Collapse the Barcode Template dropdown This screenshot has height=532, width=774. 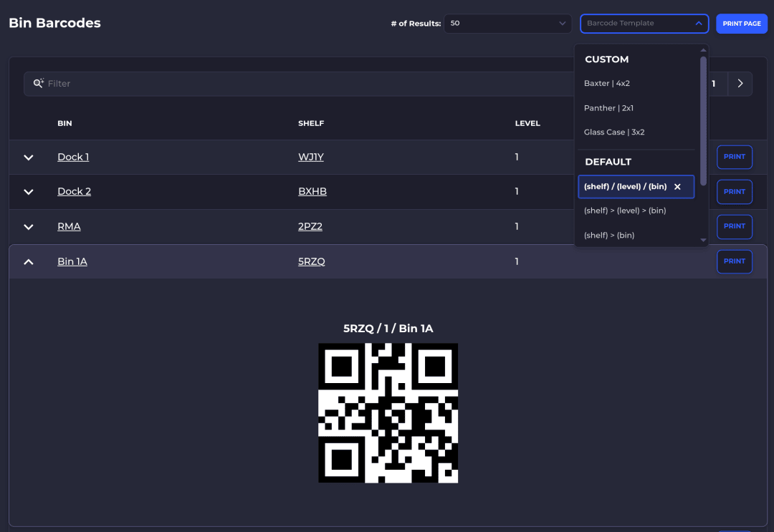[699, 23]
